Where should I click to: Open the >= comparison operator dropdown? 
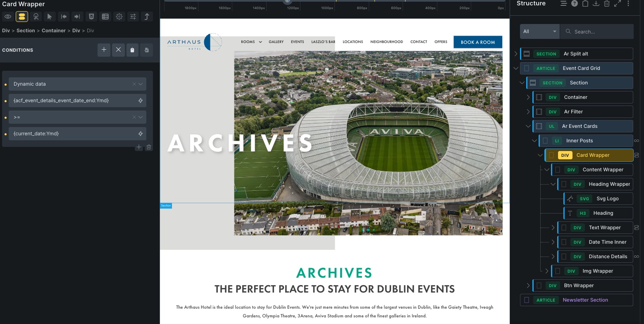point(77,117)
